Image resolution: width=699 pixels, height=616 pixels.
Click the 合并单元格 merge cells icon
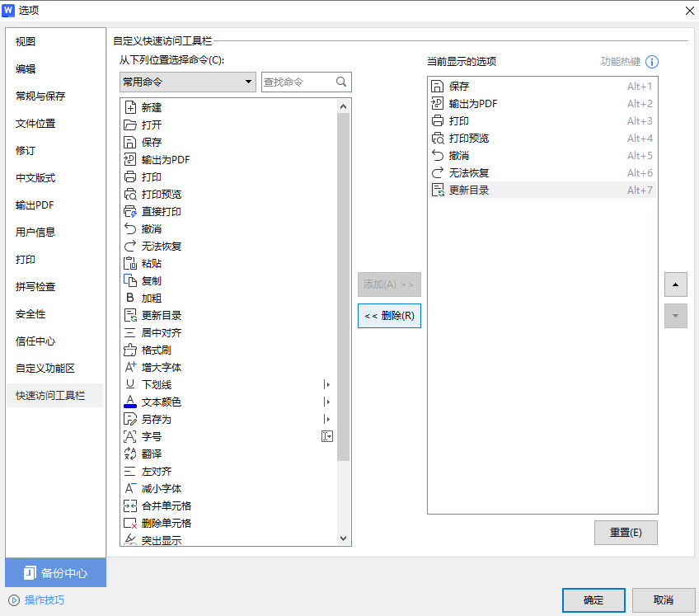(130, 505)
